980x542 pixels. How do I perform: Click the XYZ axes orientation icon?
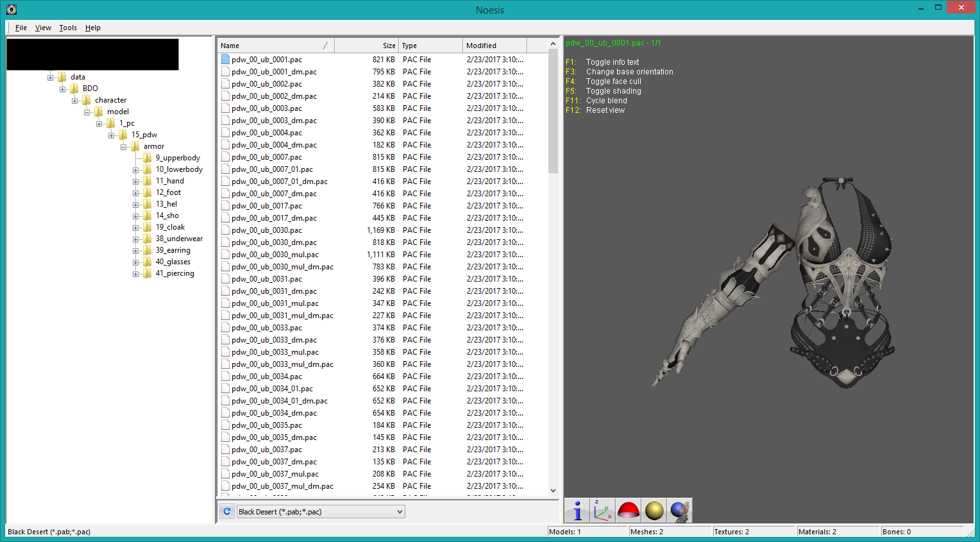pyautogui.click(x=602, y=511)
